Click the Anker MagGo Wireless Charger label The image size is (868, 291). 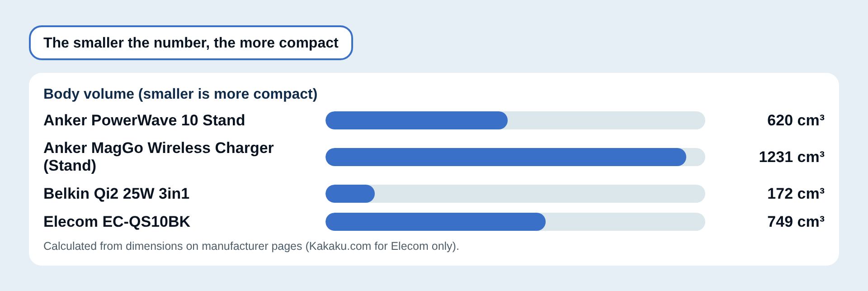(159, 157)
